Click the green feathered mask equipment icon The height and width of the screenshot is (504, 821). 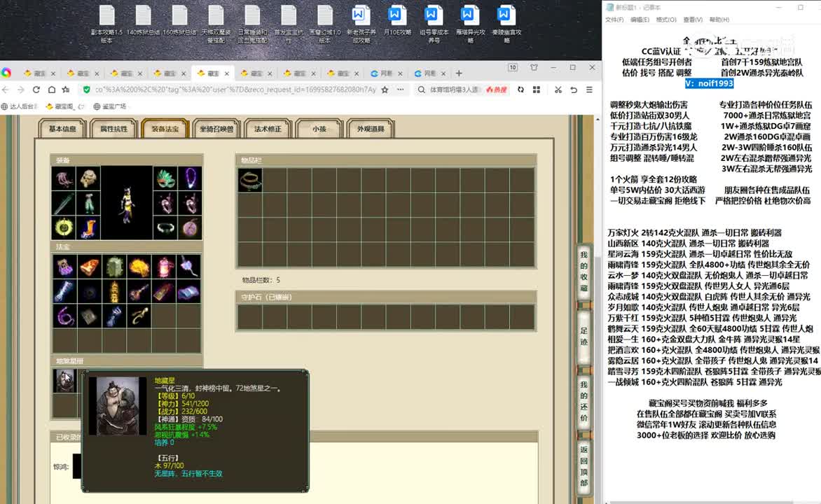(165, 178)
